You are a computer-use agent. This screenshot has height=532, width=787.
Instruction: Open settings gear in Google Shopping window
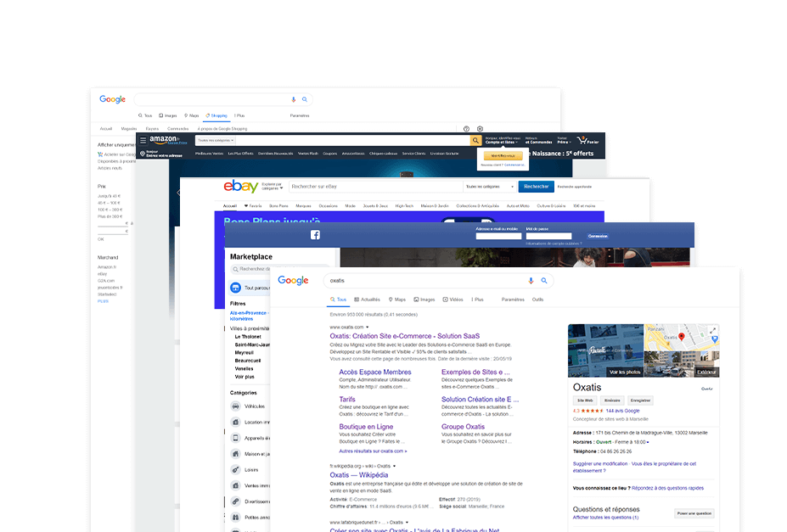point(480,129)
